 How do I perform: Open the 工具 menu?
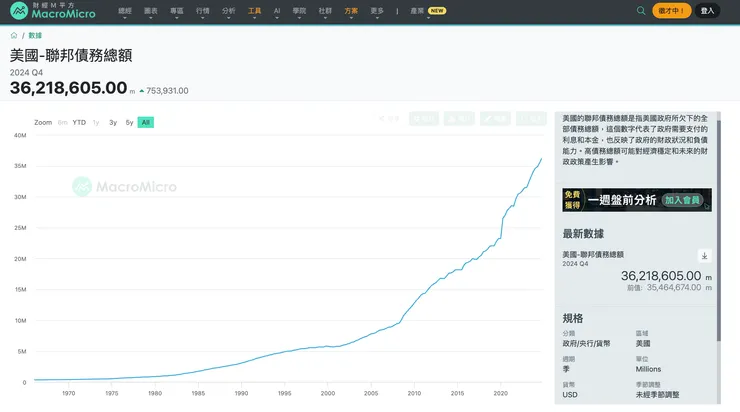(x=255, y=11)
